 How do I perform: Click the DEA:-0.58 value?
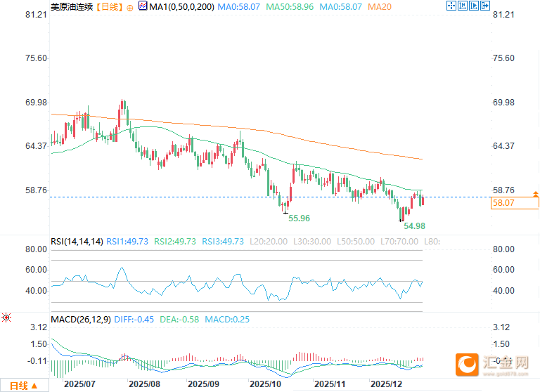coord(179,320)
